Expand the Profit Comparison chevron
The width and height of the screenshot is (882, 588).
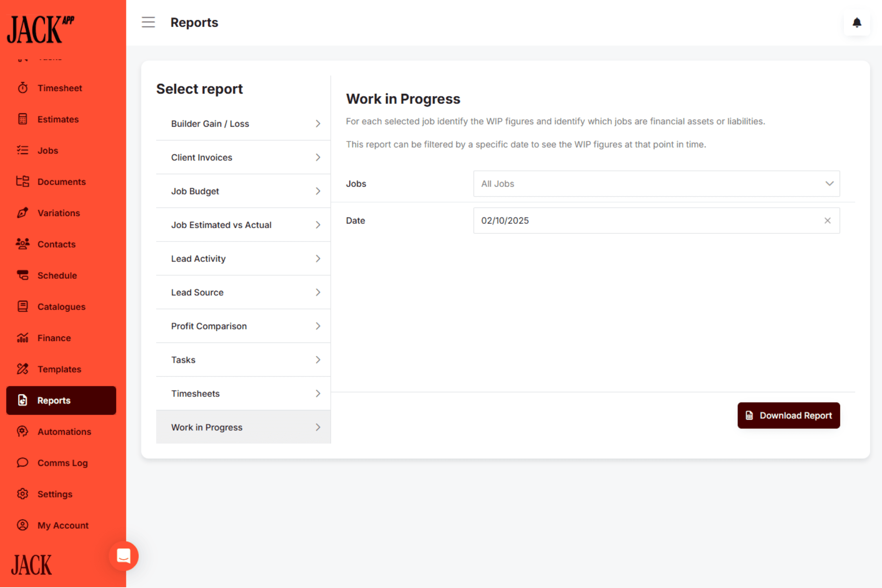[x=318, y=326]
